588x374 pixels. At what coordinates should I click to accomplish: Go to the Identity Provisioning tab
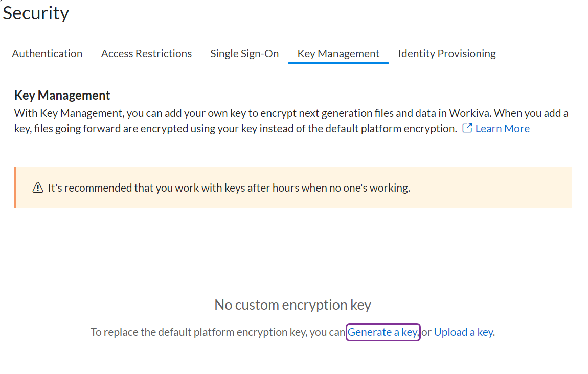coord(446,54)
